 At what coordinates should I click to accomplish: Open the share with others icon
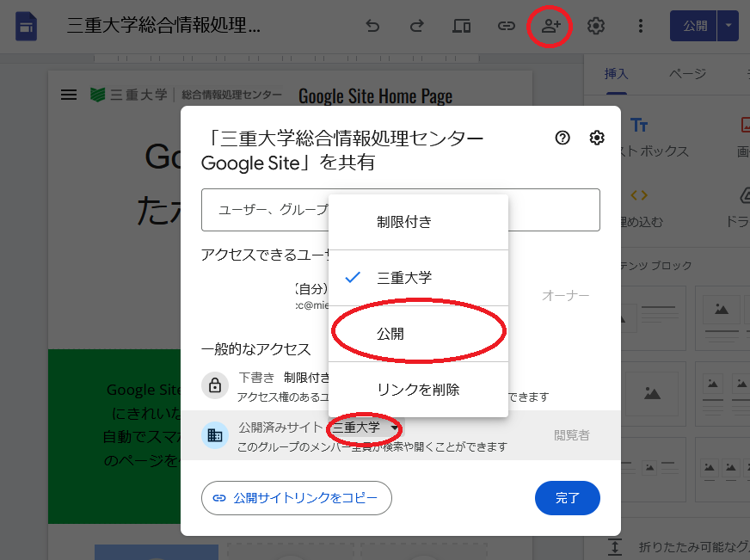click(x=550, y=26)
